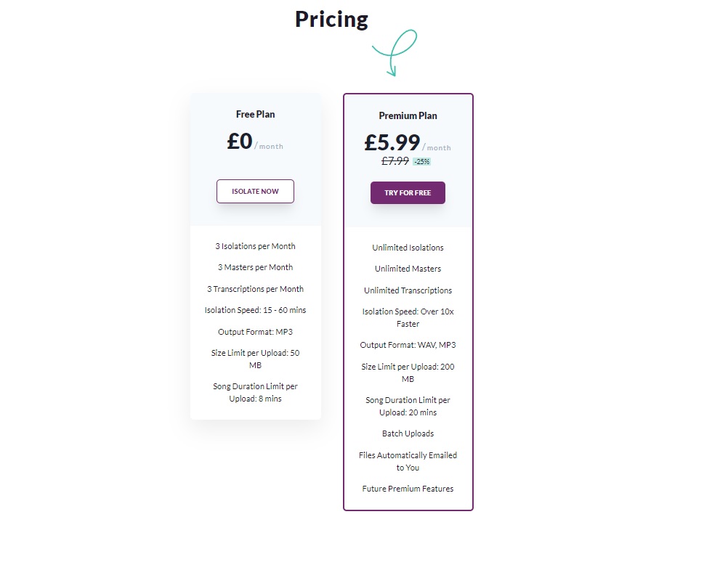Click the TRY FOR FREE button
The width and height of the screenshot is (728, 562).
tap(408, 192)
